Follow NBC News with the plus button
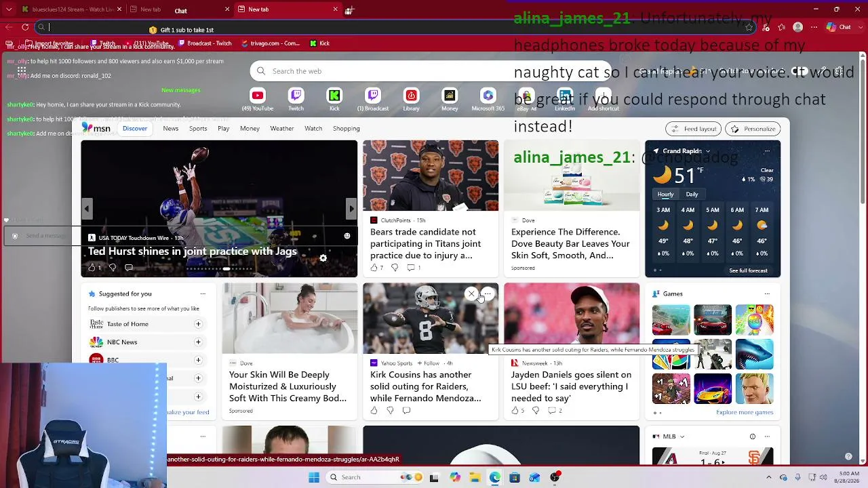Image resolution: width=868 pixels, height=488 pixels. (198, 342)
